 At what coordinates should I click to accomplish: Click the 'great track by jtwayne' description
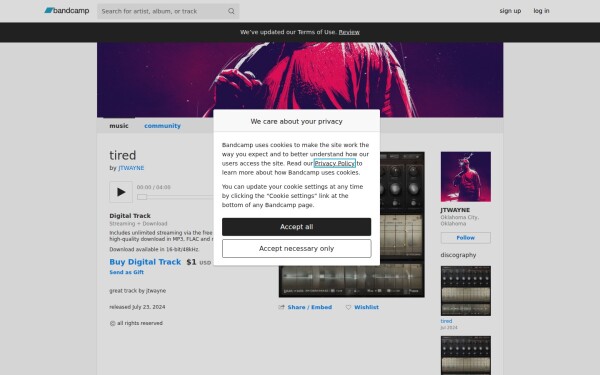tap(137, 291)
